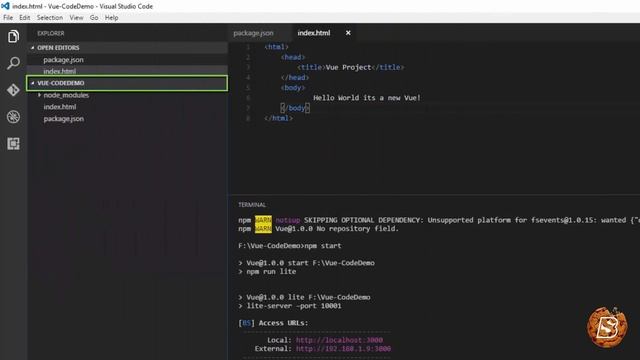This screenshot has height=360, width=640.
Task: Click 'lite-server -port 10001' terminal line
Action: point(290,306)
